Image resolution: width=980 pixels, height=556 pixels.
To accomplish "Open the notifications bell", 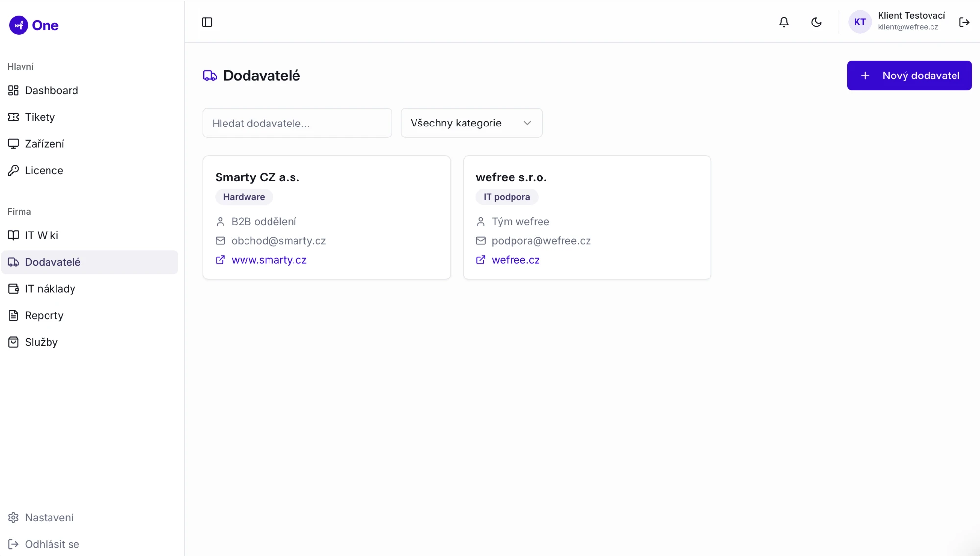I will pos(784,22).
